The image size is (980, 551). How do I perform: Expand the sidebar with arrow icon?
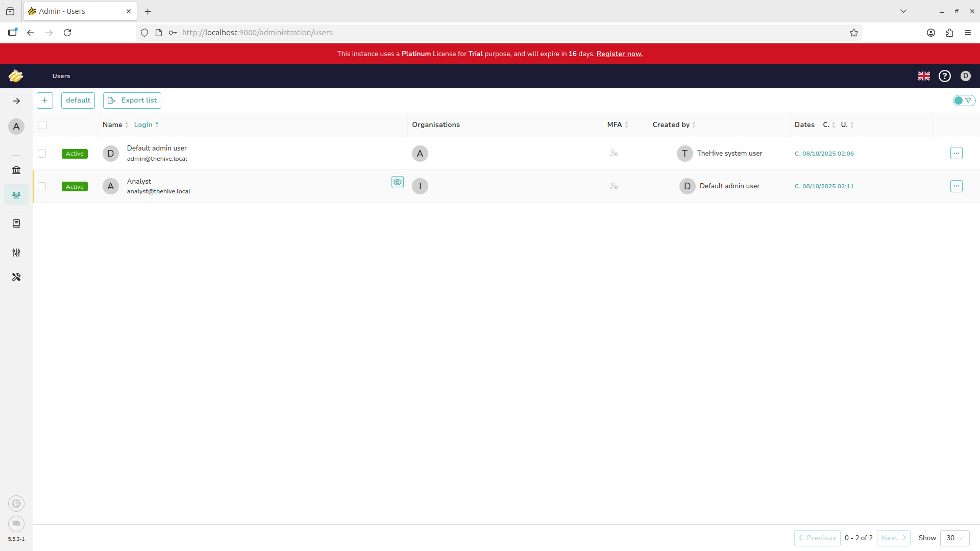pos(16,101)
